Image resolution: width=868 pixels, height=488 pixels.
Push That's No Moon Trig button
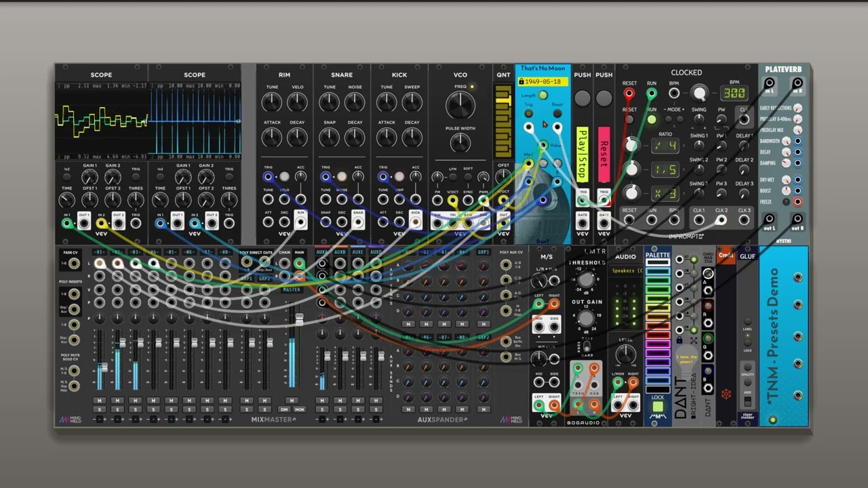pos(529,114)
